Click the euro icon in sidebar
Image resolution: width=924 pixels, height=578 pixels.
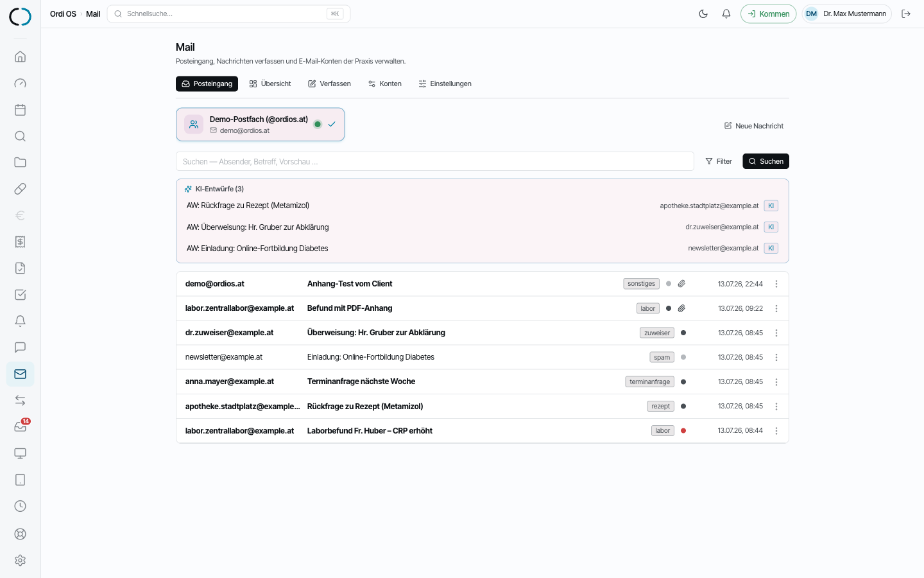click(x=21, y=215)
